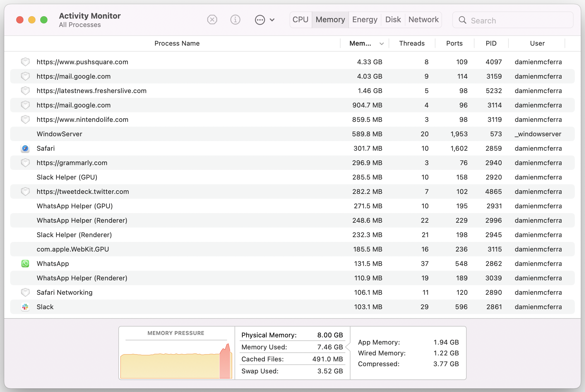Screen dimensions: 585x392
Task: Switch to the CPU tab
Action: tap(300, 20)
